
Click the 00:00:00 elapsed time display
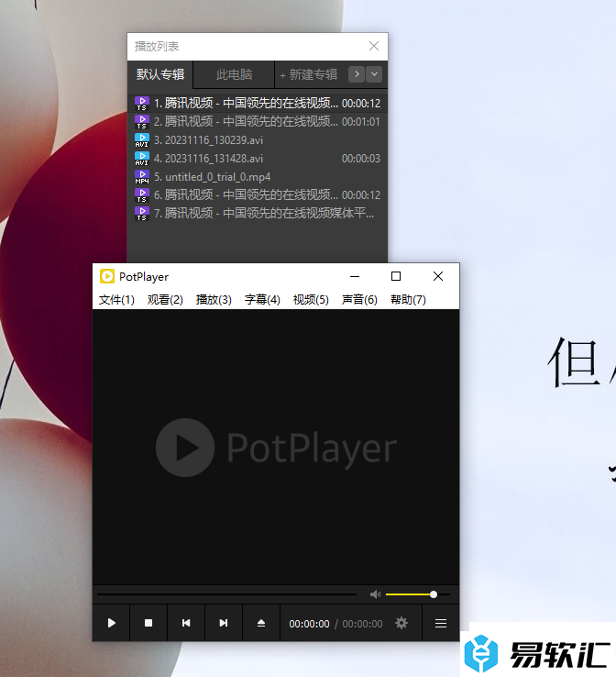pos(309,624)
